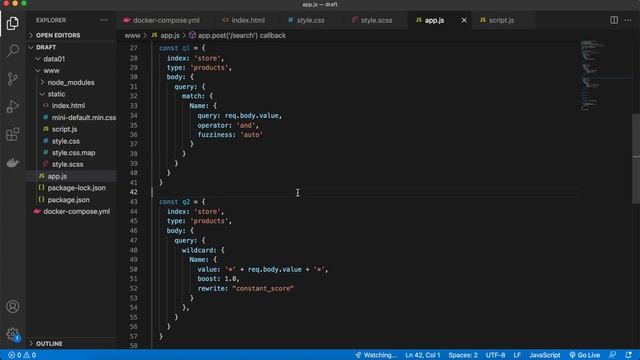Viewport: 640px width, 360px height.
Task: Open the feedback icon in status bar
Action: (x=612, y=355)
